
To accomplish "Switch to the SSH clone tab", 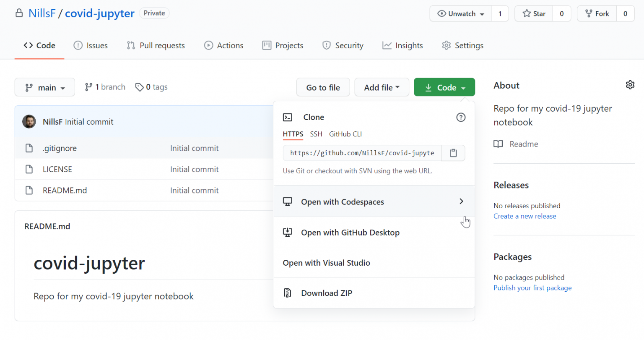I will 316,134.
